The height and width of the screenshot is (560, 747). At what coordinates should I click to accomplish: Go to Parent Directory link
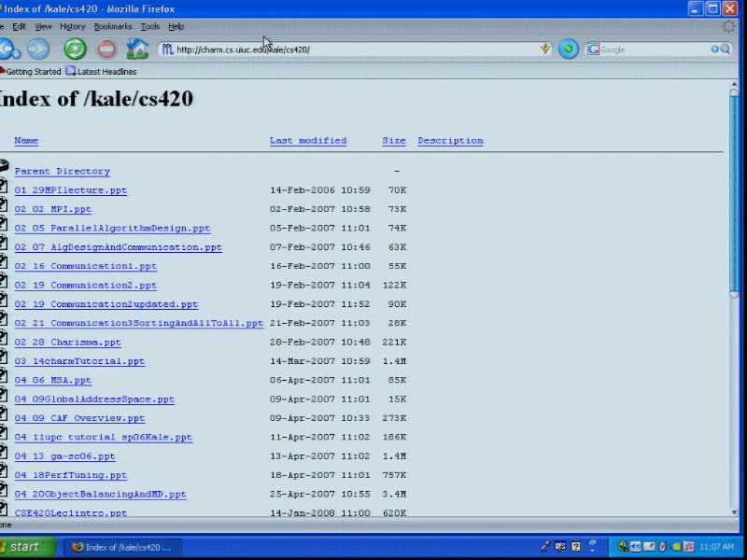pos(62,172)
